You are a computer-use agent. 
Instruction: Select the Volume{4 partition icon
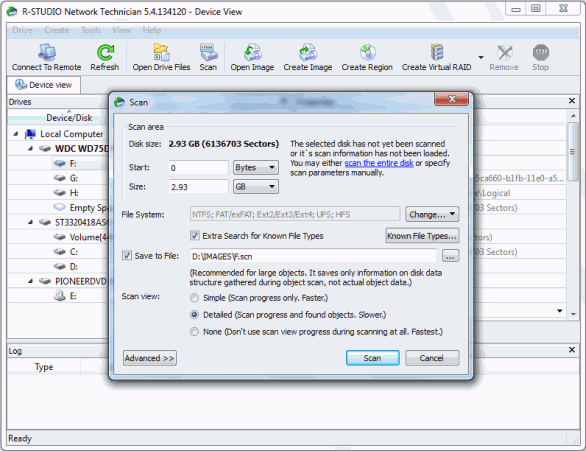click(x=59, y=237)
